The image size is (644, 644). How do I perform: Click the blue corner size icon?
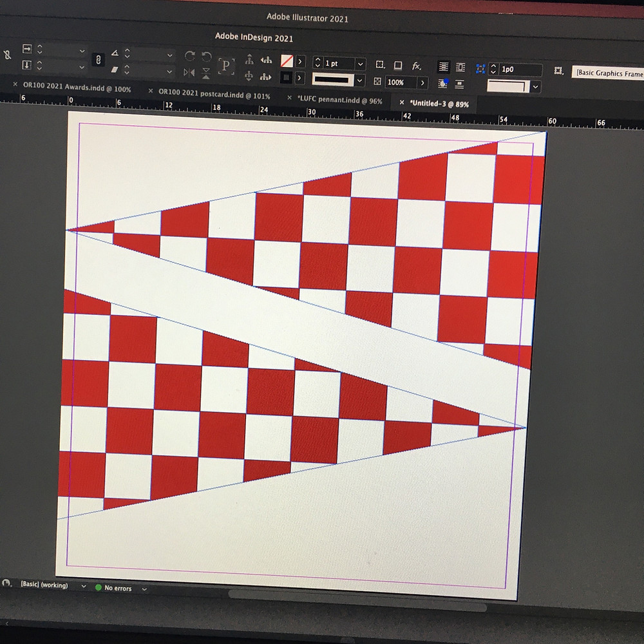[x=480, y=69]
